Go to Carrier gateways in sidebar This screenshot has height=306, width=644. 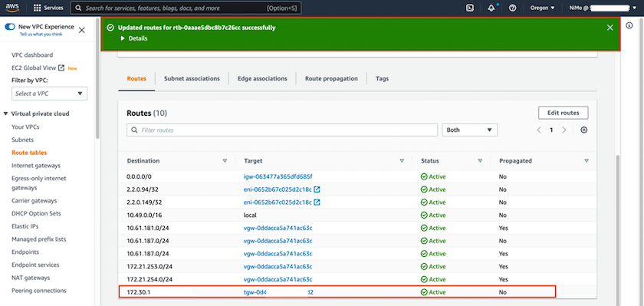[34, 201]
